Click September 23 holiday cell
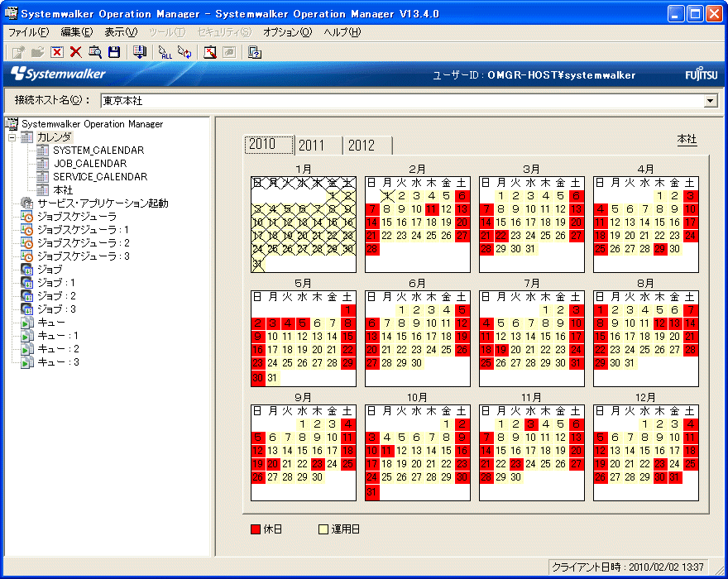Image resolution: width=728 pixels, height=579 pixels. (318, 464)
